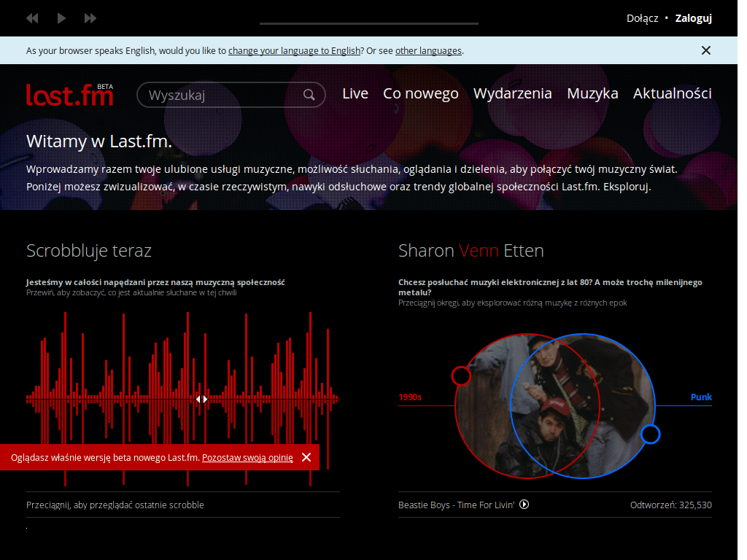
Task: Open the Aktualności menu item
Action: pyautogui.click(x=672, y=93)
